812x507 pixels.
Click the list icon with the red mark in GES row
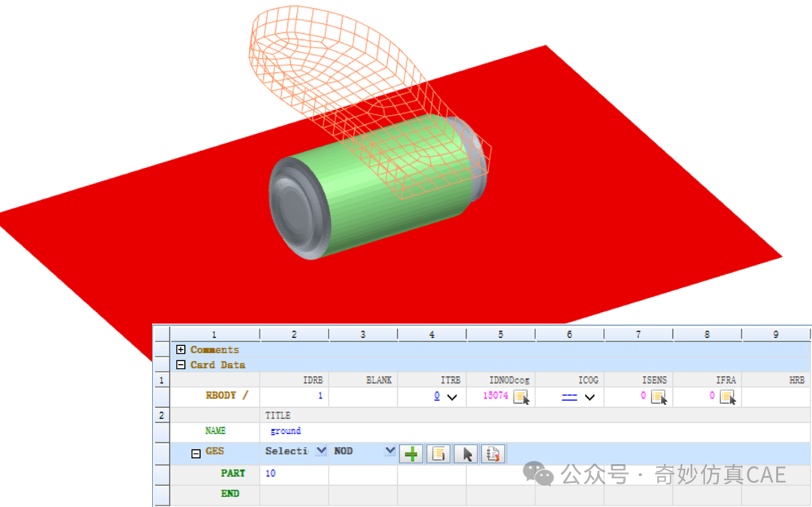tap(493, 454)
